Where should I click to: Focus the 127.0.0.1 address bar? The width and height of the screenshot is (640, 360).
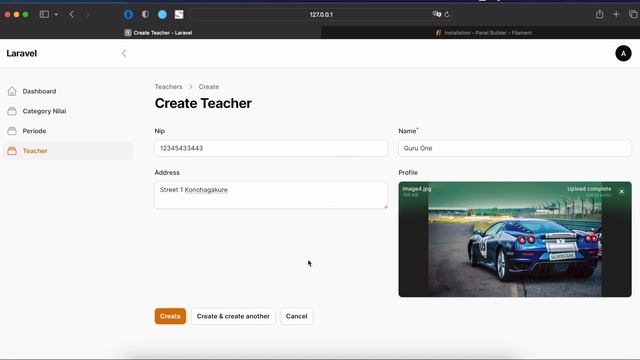click(x=321, y=14)
